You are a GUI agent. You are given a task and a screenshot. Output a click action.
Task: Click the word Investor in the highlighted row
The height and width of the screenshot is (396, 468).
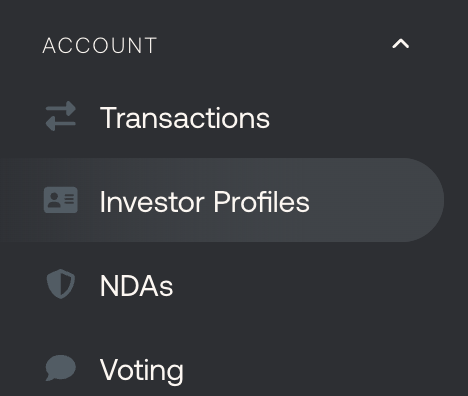[x=152, y=202]
